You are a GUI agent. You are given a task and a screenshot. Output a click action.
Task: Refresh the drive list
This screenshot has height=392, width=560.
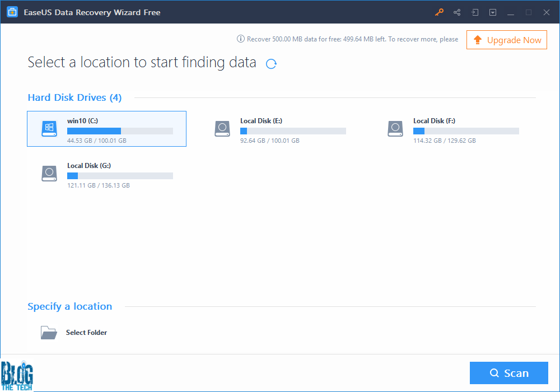pyautogui.click(x=271, y=64)
